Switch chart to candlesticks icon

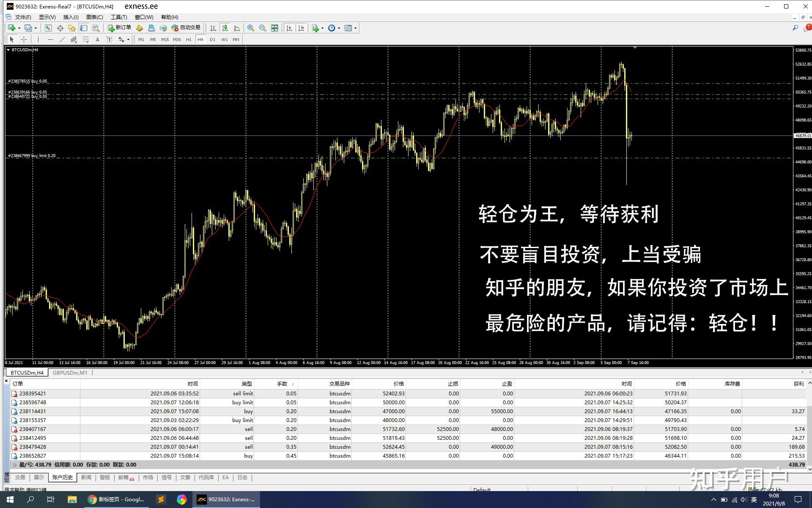(x=225, y=28)
